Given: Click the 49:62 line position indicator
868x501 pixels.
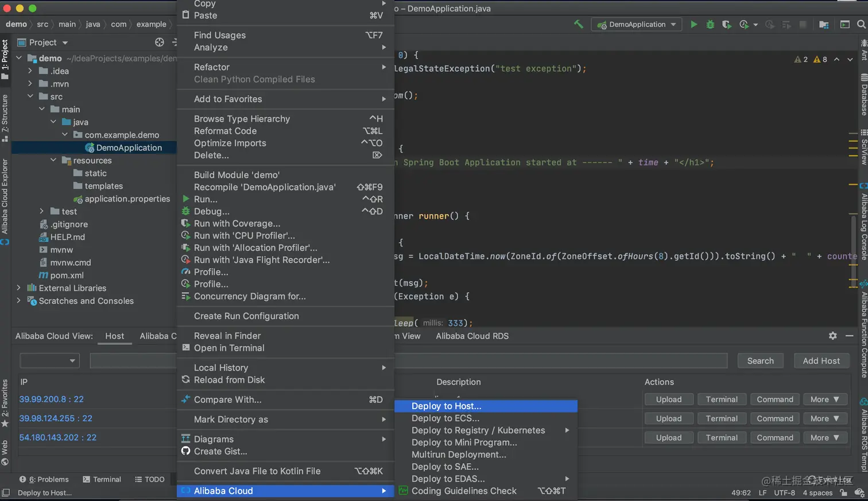Looking at the screenshot, I should 741,492.
